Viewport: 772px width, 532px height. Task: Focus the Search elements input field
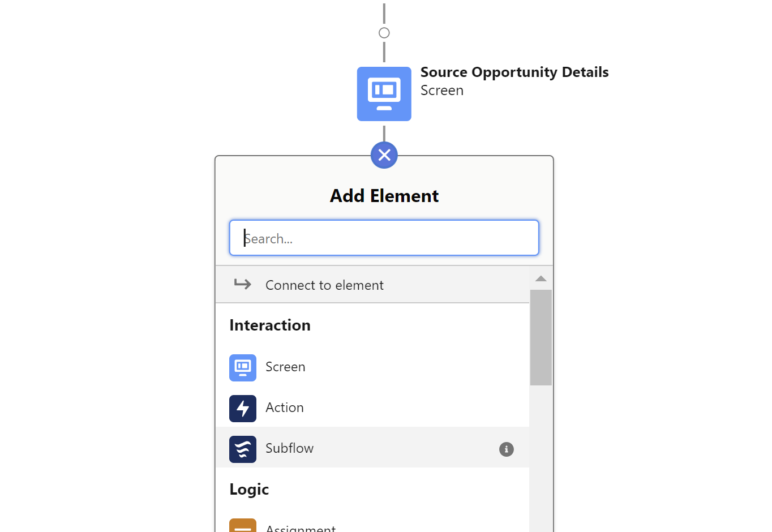[x=384, y=238]
